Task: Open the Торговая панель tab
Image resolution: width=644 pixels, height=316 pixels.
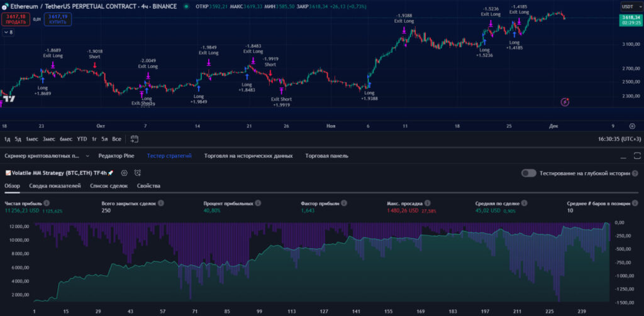Action: [326, 156]
